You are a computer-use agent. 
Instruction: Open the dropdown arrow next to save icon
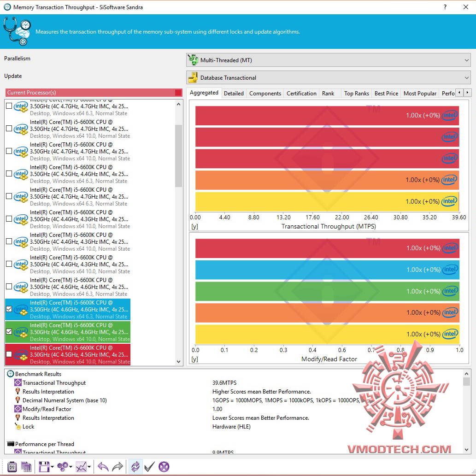[52, 467]
